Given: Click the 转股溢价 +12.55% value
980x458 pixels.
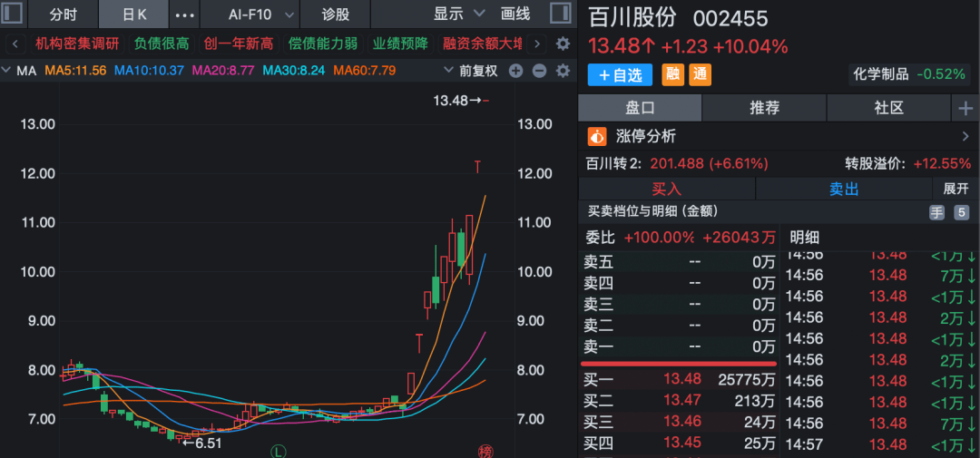Looking at the screenshot, I should (943, 164).
